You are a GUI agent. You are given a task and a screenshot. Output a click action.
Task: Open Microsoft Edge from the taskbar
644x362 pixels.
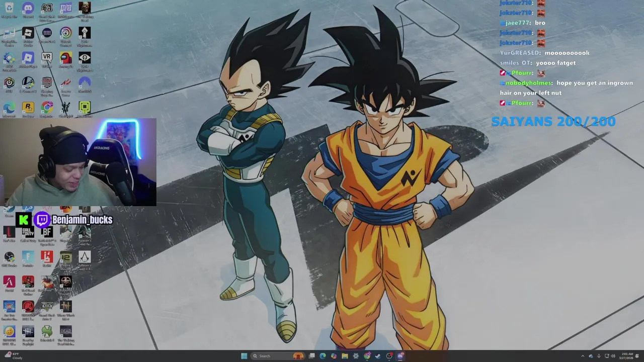(x=323, y=356)
